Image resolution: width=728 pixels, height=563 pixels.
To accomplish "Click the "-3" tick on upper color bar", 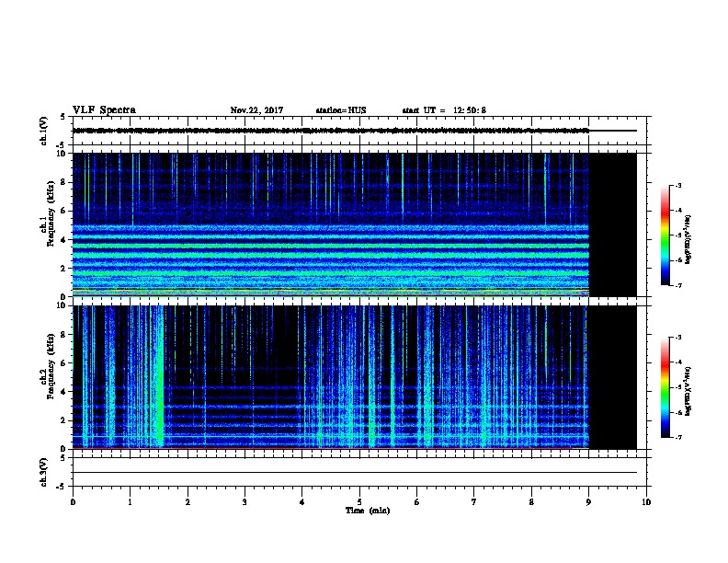I will click(678, 186).
